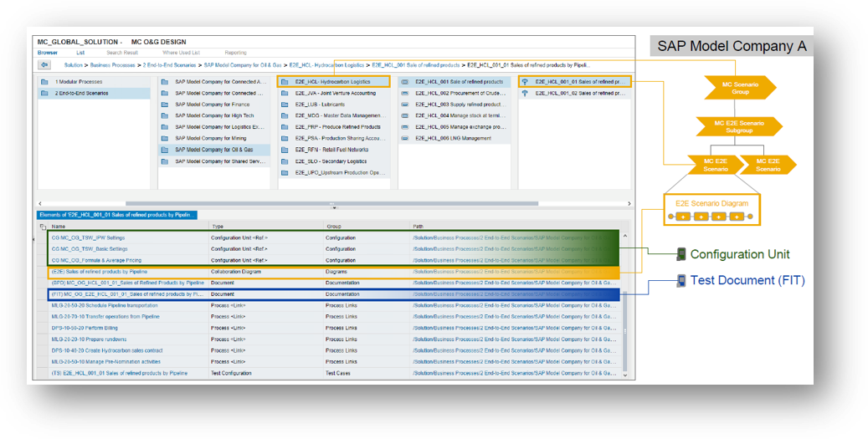Screen dimensions: 868x439
Task: Click folder icon for SAP Model Company for Mining
Action: (167, 138)
